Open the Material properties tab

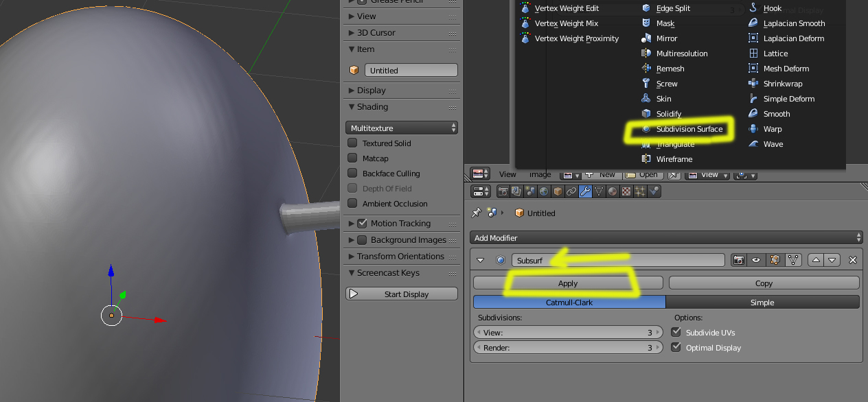tap(613, 191)
